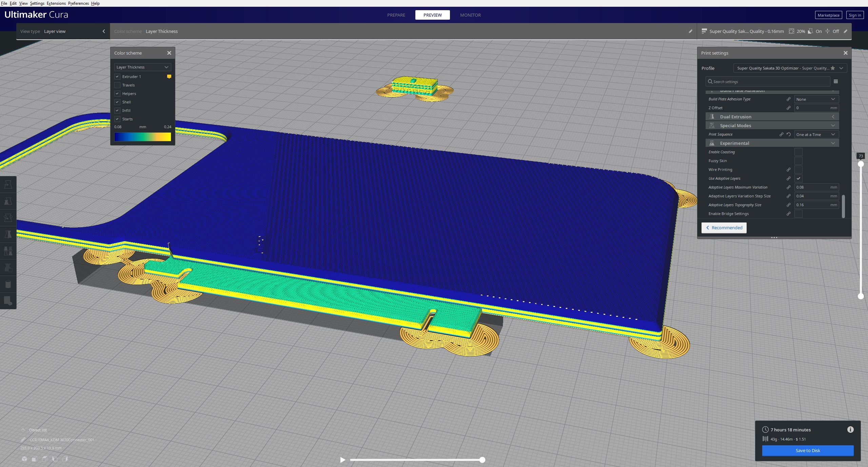Collapse the Experimental settings section

click(772, 143)
